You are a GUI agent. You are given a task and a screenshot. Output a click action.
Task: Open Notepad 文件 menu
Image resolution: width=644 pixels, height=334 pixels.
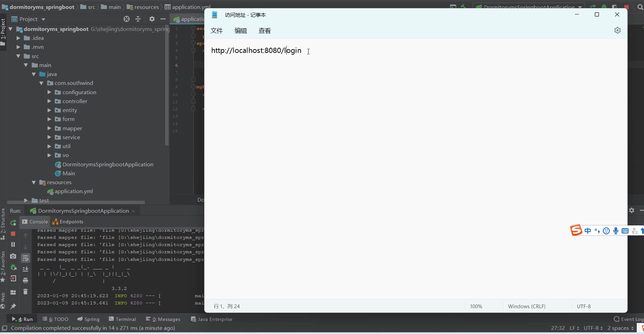coord(217,31)
